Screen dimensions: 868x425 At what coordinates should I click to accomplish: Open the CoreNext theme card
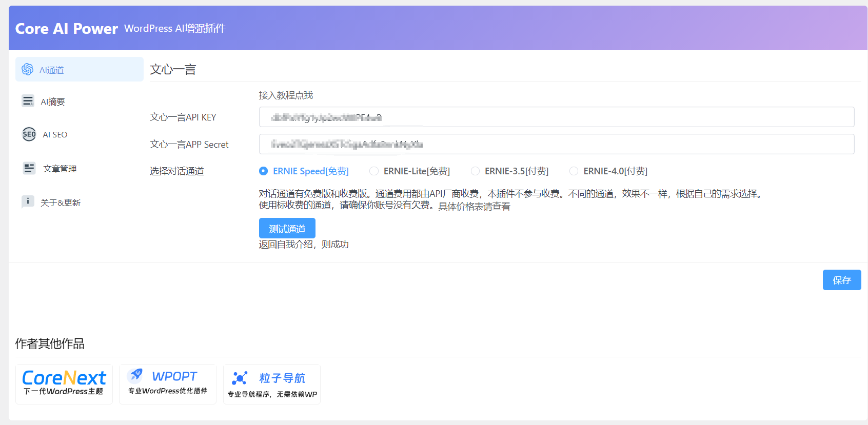[x=64, y=384]
